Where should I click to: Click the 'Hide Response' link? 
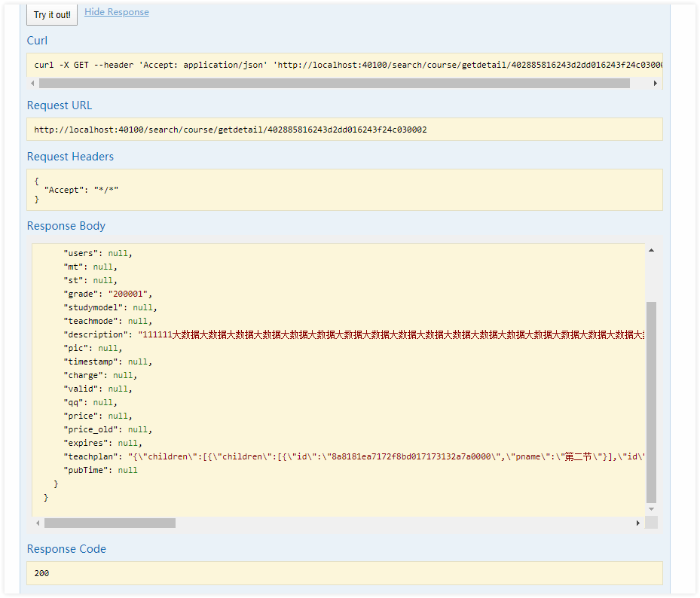click(117, 12)
